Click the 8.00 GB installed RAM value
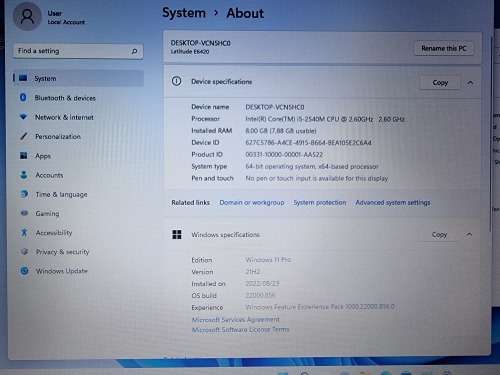500x375 pixels. click(x=281, y=131)
